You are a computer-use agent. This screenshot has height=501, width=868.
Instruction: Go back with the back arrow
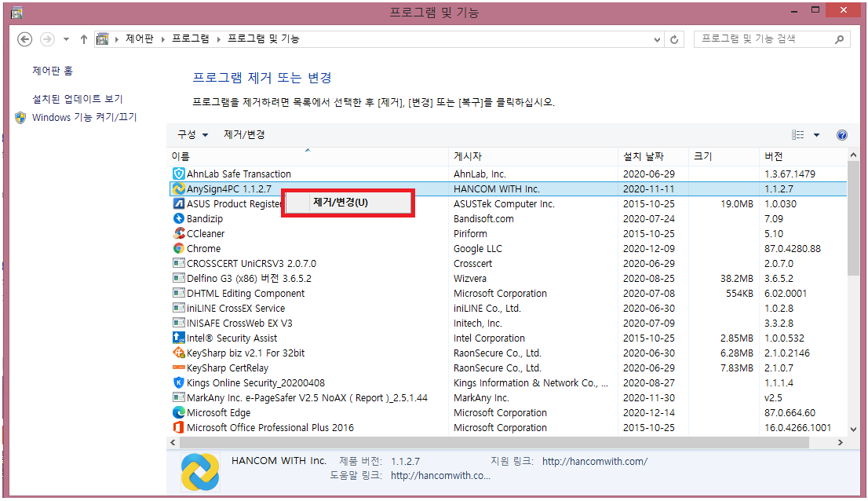(24, 39)
